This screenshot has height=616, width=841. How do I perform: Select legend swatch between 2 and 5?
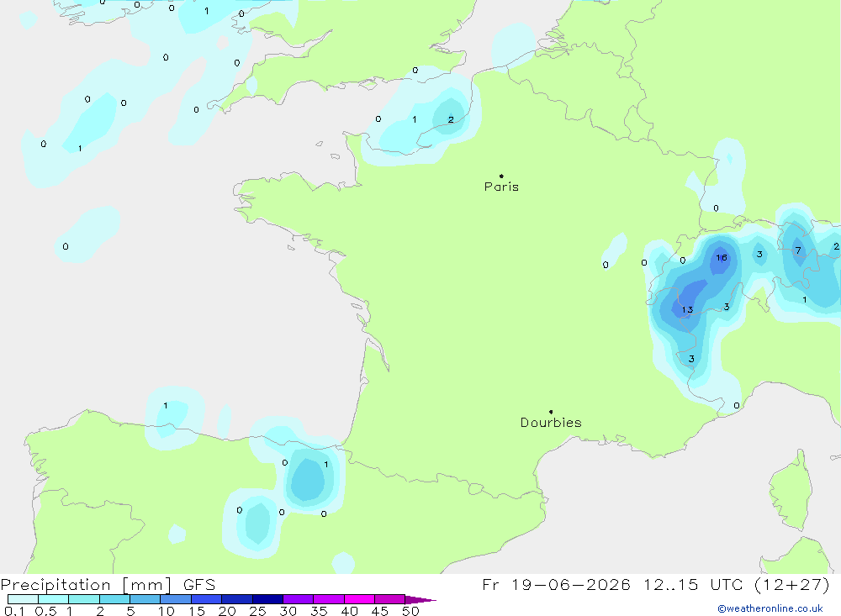[x=114, y=599]
